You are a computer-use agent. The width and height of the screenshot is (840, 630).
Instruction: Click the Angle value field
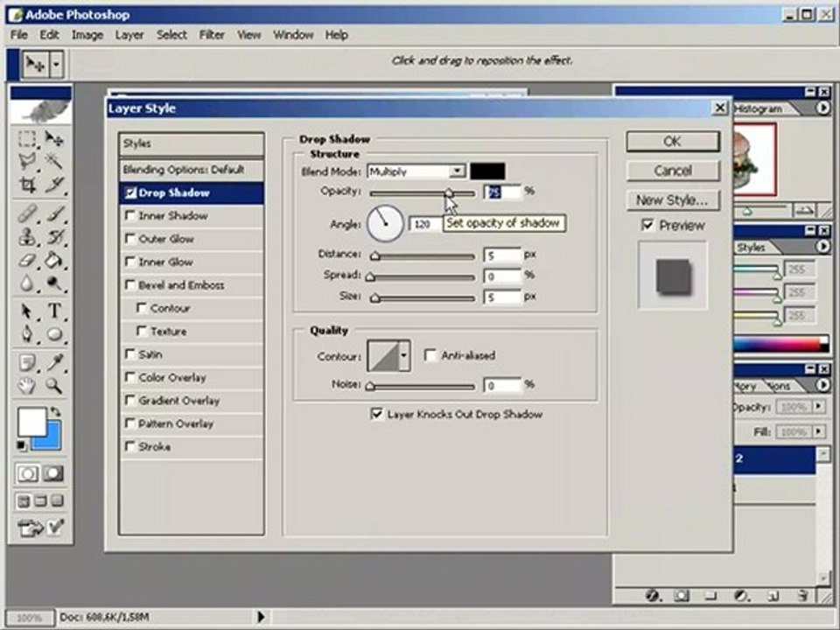tap(425, 224)
